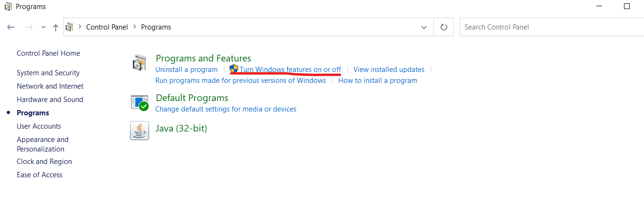Expand the address bar history dropdown
Image resolution: width=644 pixels, height=223 pixels.
point(424,27)
